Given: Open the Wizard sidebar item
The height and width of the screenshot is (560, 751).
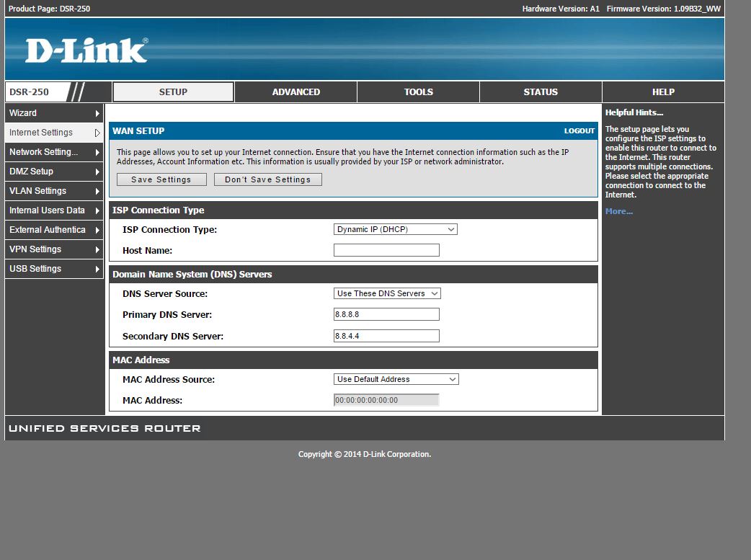Looking at the screenshot, I should coord(54,113).
